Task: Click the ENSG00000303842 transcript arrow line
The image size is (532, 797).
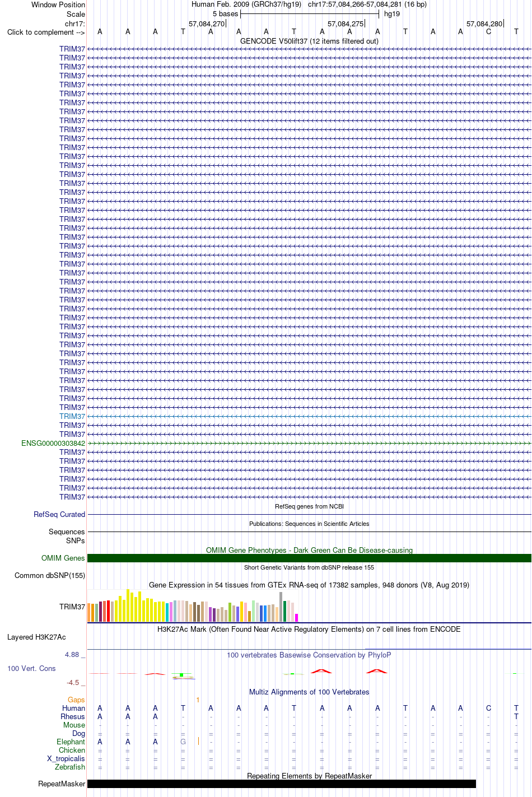Action: pyautogui.click(x=309, y=443)
